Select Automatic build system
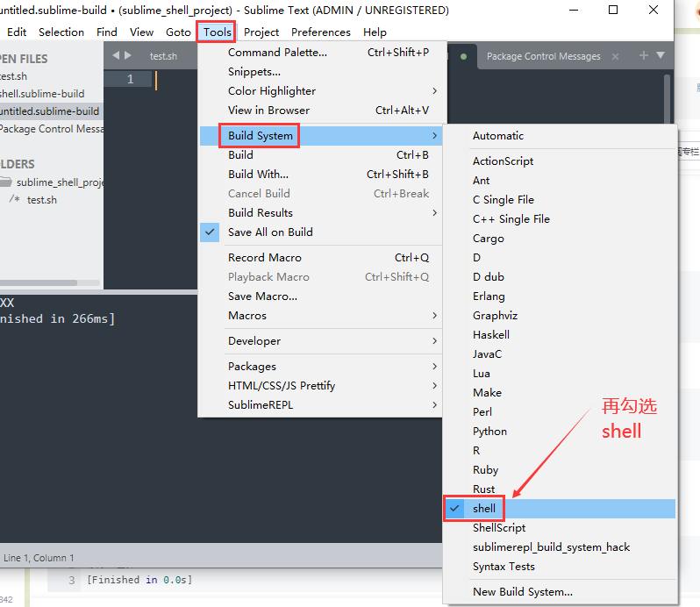700x607 pixels. 560,136
